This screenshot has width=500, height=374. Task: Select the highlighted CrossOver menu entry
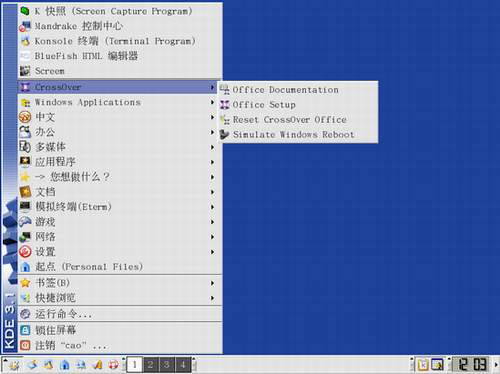(118, 87)
